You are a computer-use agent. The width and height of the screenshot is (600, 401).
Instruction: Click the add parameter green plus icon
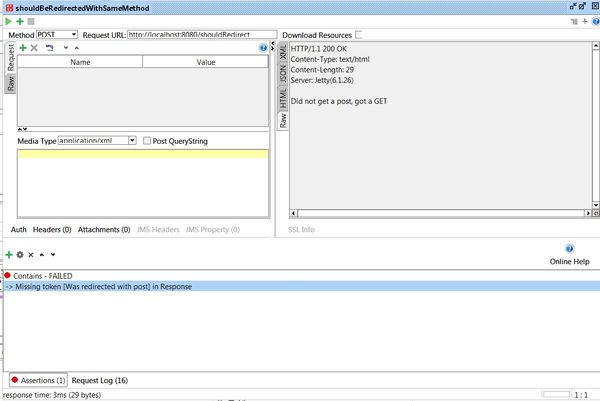[23, 48]
